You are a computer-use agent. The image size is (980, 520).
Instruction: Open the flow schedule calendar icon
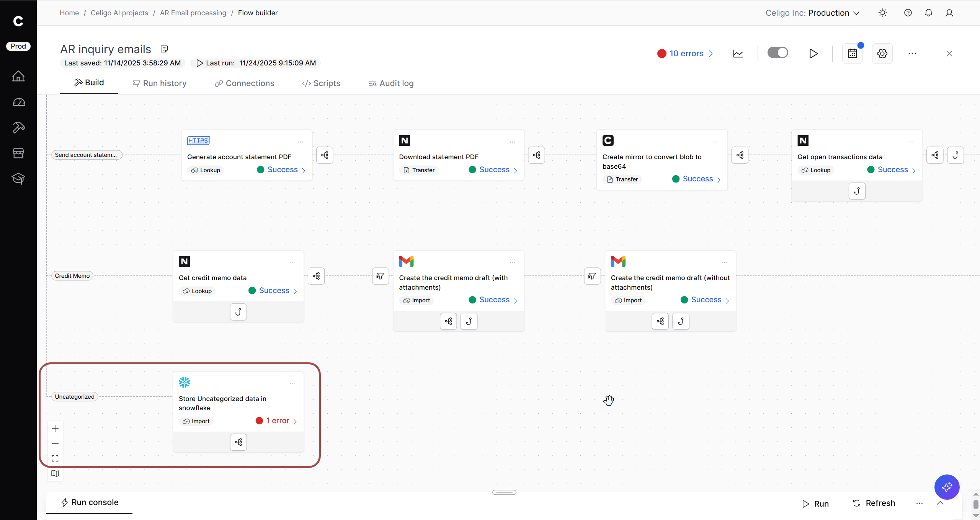pos(852,54)
